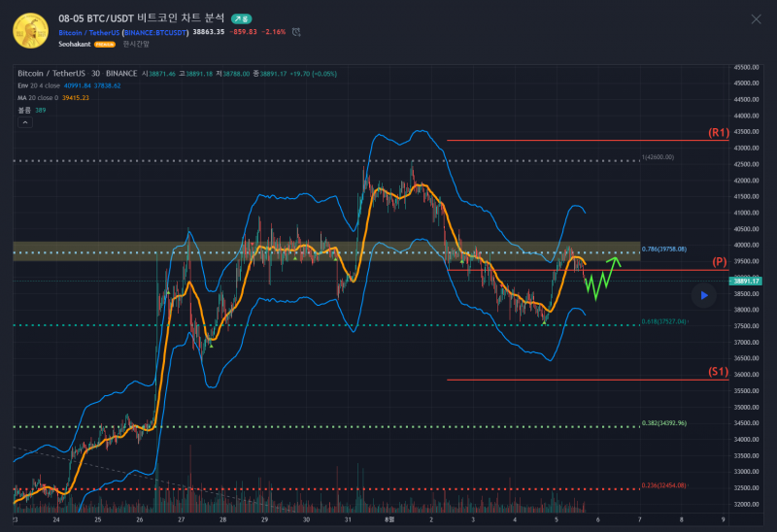Click the R1 resistance line label

coord(718,132)
